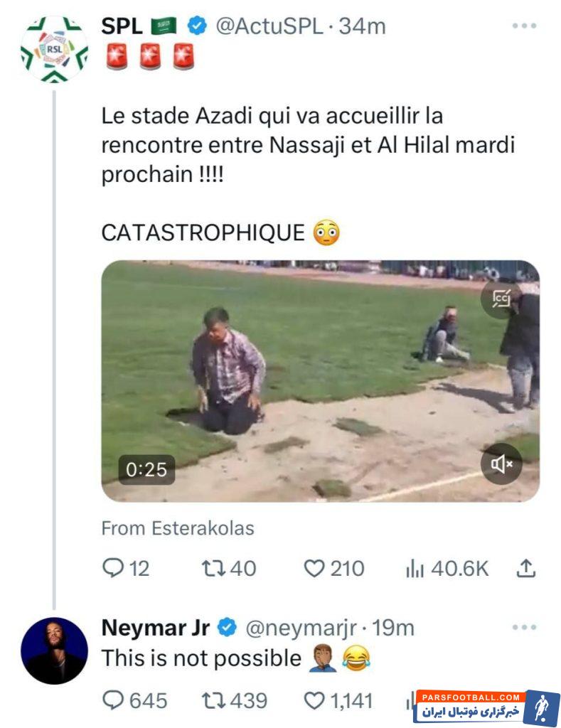This screenshot has height=728, width=561.
Task: Toggle closed captions on the video
Action: pyautogui.click(x=501, y=299)
